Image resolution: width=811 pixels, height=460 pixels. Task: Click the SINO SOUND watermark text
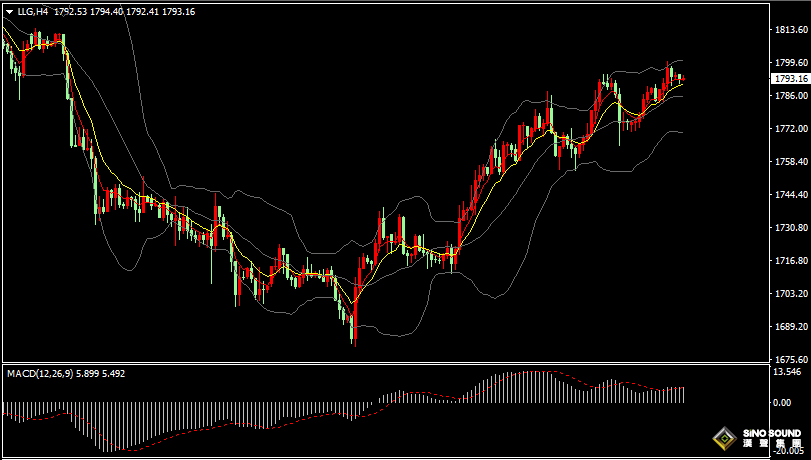[772, 433]
